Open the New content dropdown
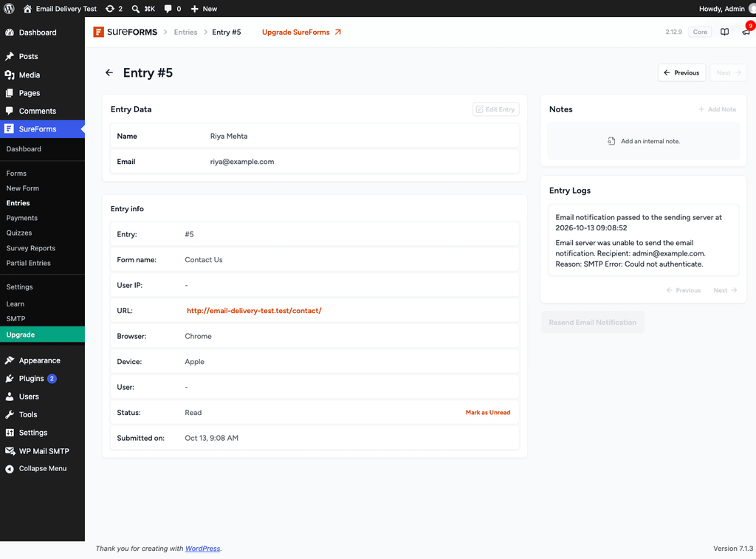756x559 pixels. click(x=204, y=9)
